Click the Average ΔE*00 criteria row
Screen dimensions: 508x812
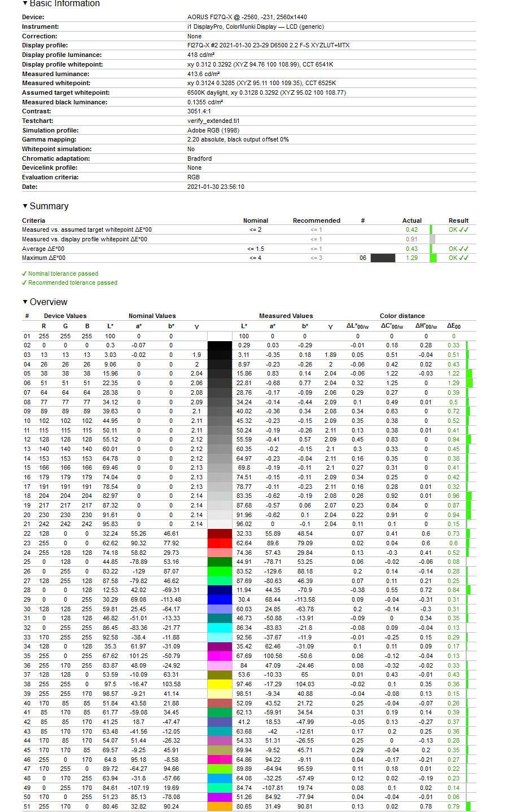pyautogui.click(x=248, y=249)
